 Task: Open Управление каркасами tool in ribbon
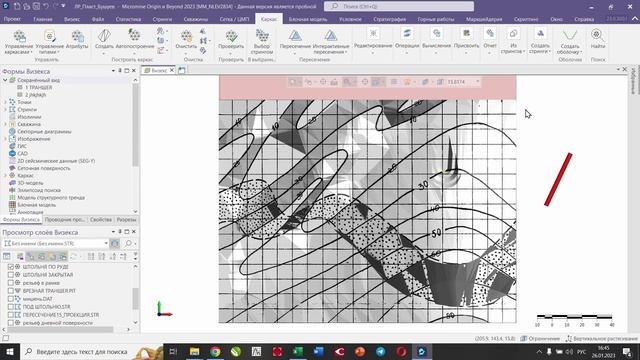click(x=19, y=42)
